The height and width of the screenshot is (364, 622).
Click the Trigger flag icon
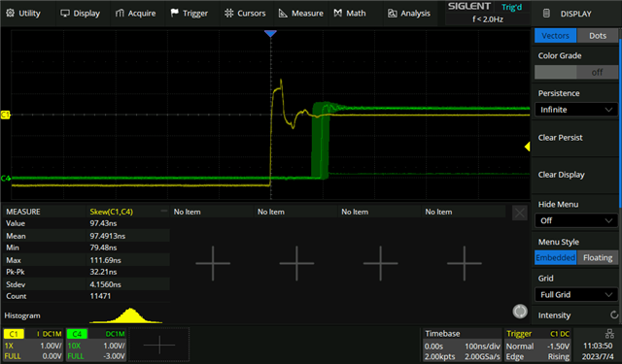tap(175, 13)
